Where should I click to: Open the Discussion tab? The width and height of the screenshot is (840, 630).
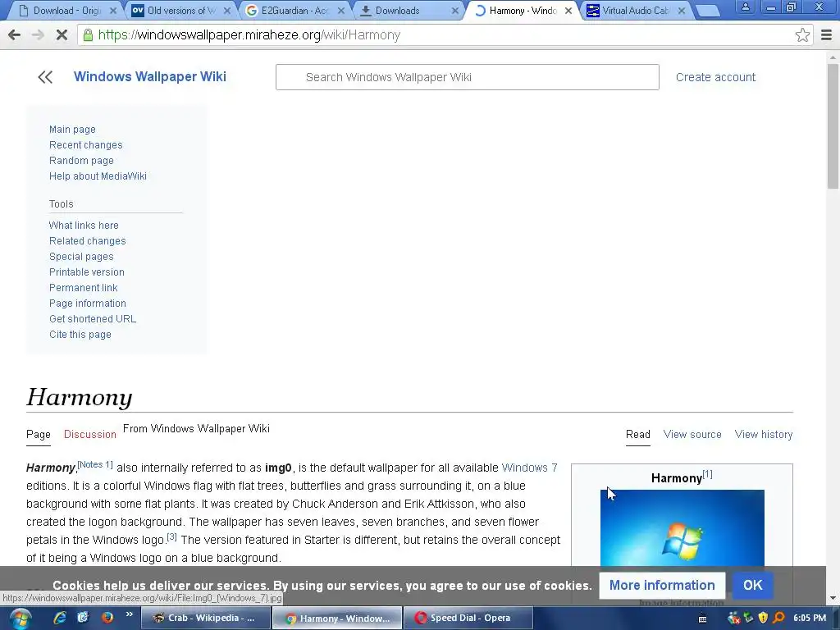tap(90, 435)
